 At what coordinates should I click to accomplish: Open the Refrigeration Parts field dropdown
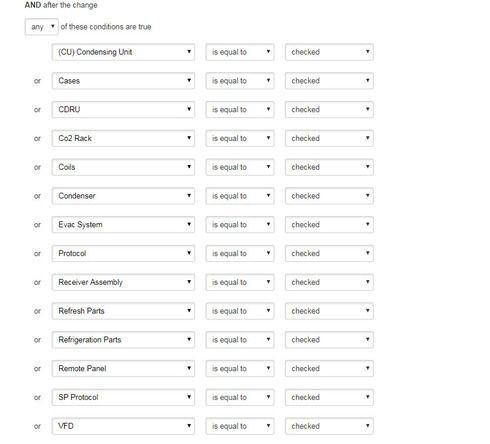(123, 340)
